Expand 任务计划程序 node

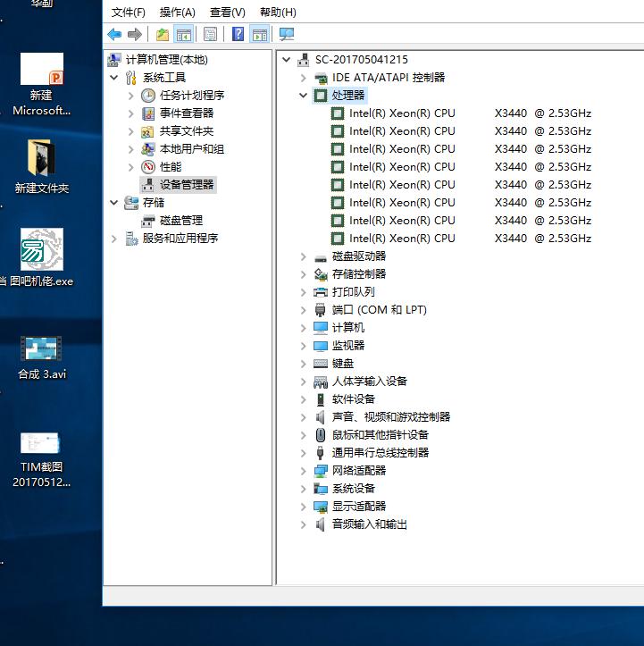(131, 96)
